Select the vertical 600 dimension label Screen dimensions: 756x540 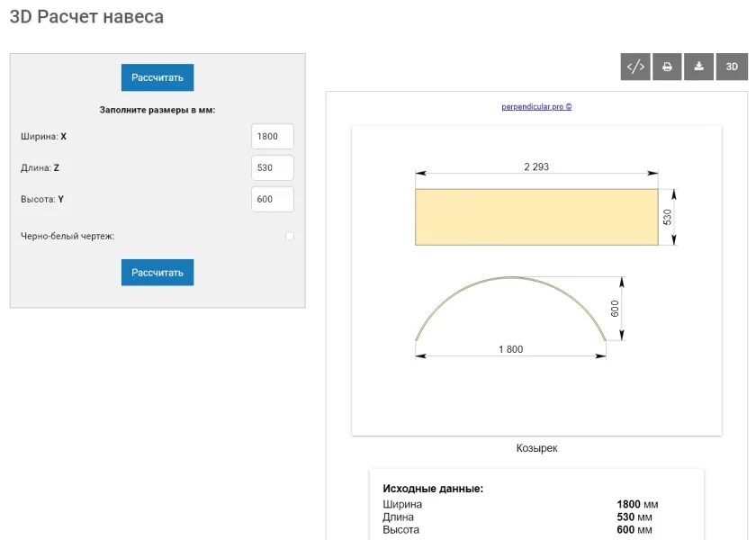click(615, 309)
